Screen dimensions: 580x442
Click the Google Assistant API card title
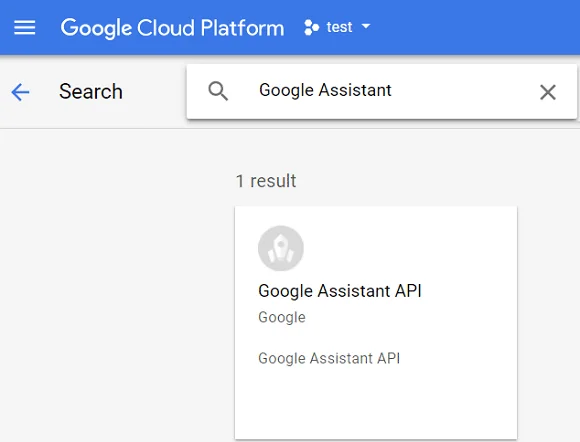(340, 291)
